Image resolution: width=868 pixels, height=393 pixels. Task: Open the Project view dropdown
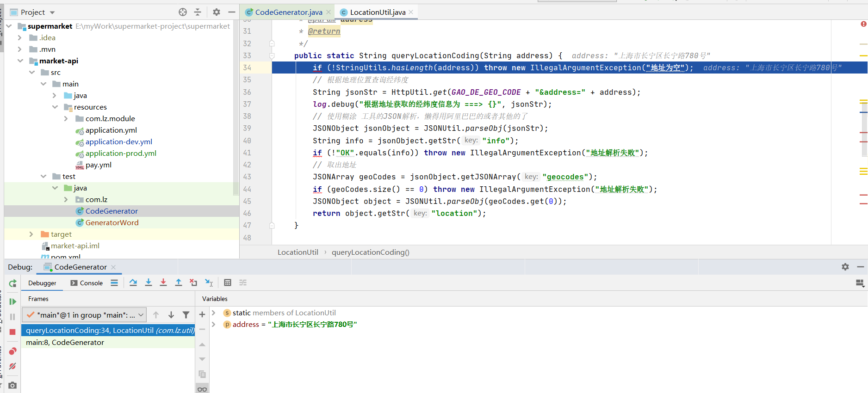52,12
